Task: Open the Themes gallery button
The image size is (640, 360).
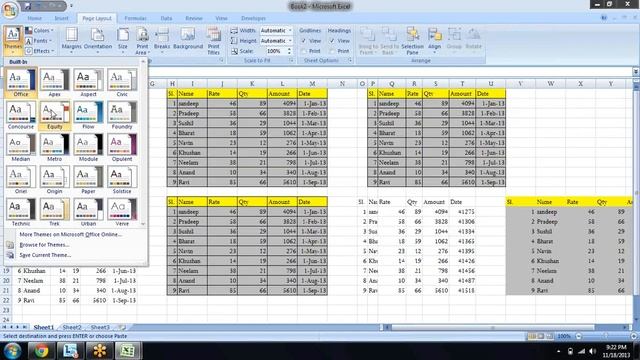Action: coord(13,40)
